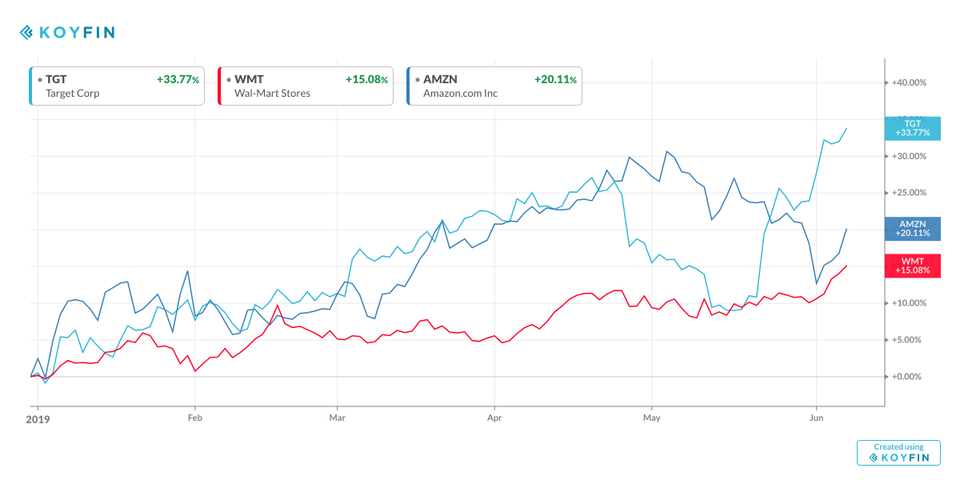The image size is (960, 480).
Task: Click the bullet dot beside TGT ticker
Action: point(39,79)
